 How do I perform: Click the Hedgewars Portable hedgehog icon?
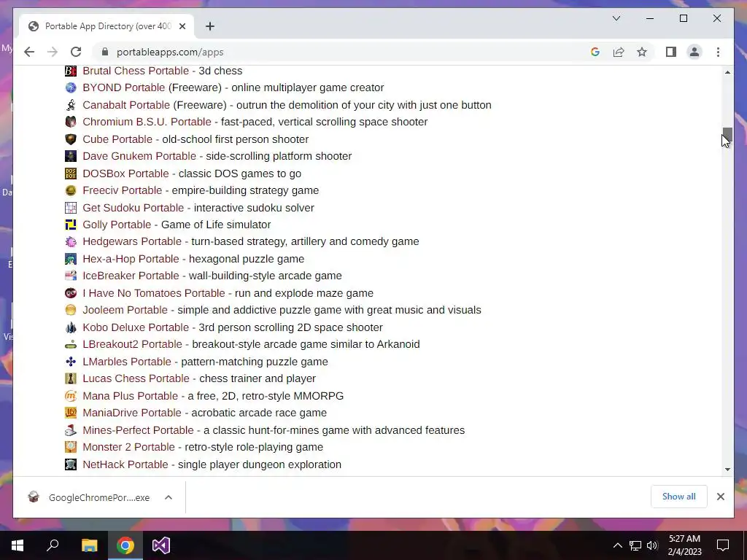click(71, 241)
